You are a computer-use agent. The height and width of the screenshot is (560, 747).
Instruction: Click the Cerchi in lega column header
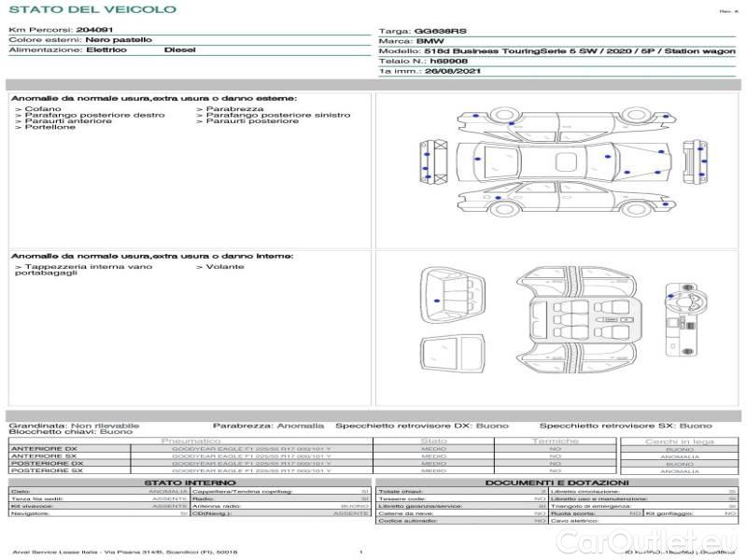[x=679, y=441]
